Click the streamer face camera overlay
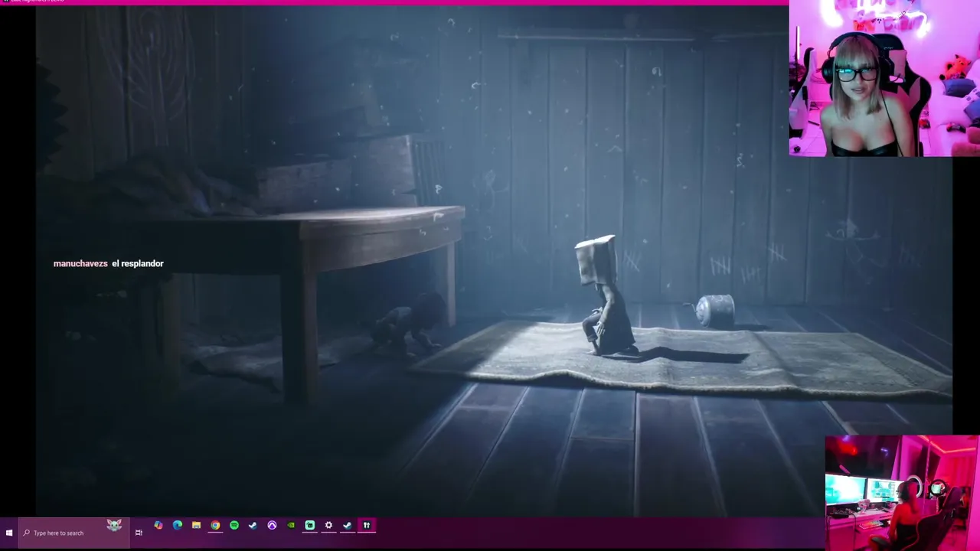The image size is (980, 551). coord(884,78)
